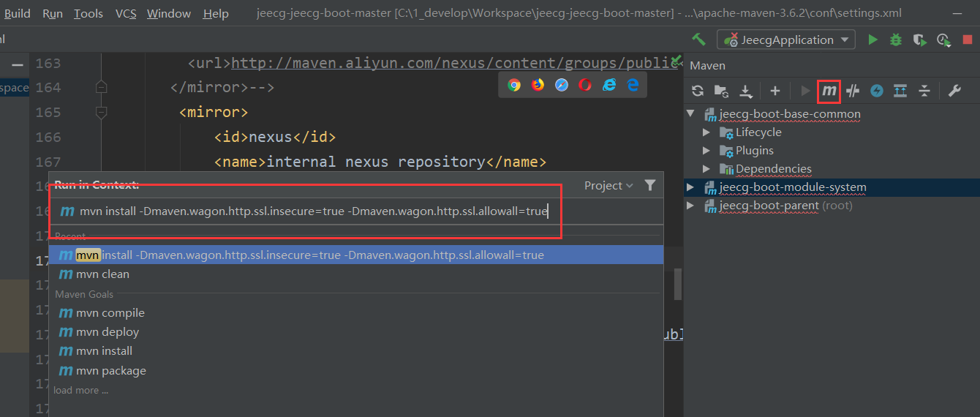Open page in Internet Explorer icon
Image resolution: width=980 pixels, height=417 pixels.
click(x=609, y=85)
